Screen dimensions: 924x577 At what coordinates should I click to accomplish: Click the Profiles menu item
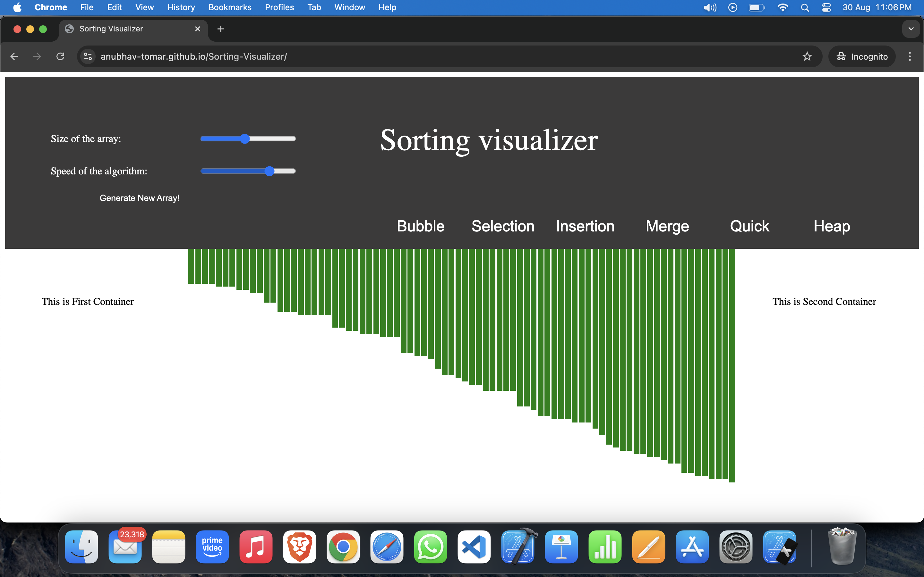pos(279,7)
